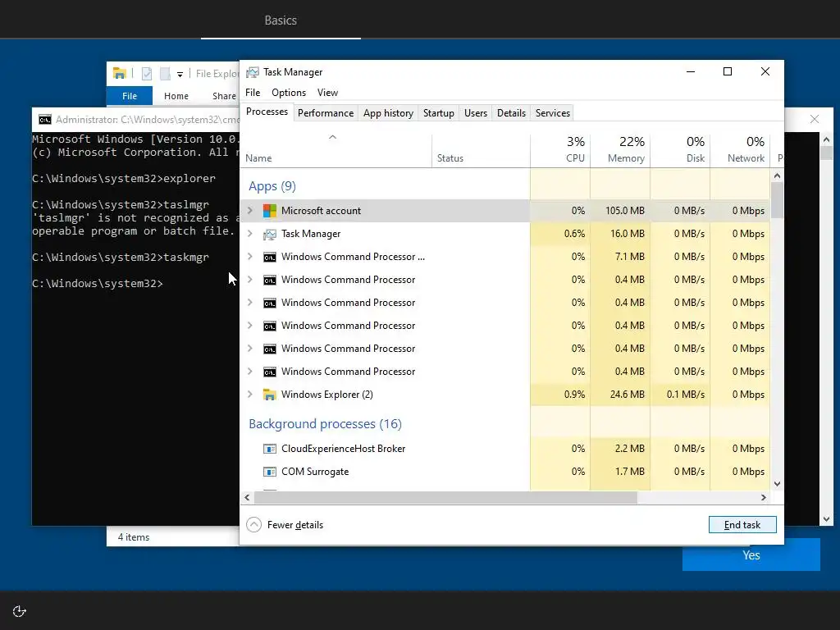The width and height of the screenshot is (840, 630).
Task: Sort by the Name column header
Action: tap(336, 150)
